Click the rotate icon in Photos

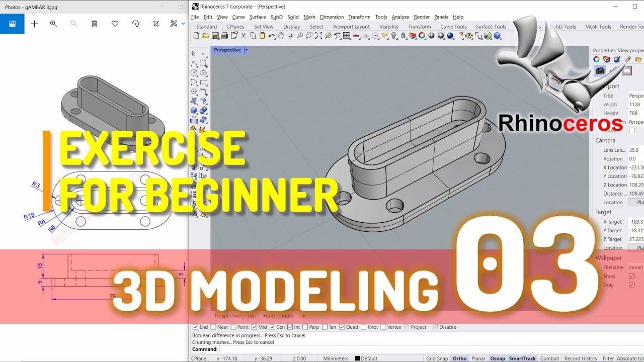point(135,24)
